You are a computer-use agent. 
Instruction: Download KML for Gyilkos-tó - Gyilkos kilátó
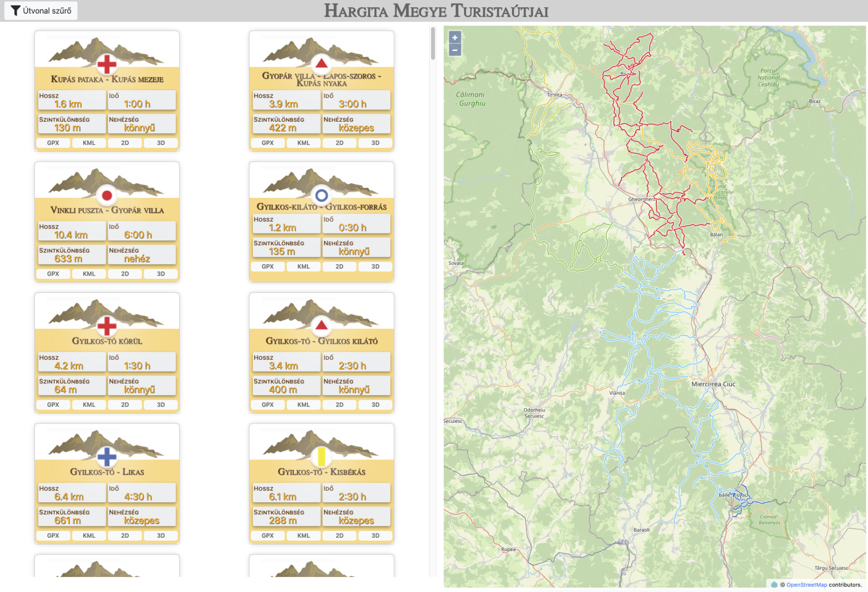tap(304, 405)
